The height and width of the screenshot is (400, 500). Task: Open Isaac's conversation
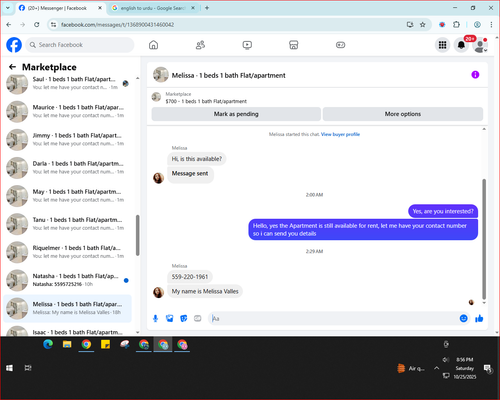coord(68,331)
